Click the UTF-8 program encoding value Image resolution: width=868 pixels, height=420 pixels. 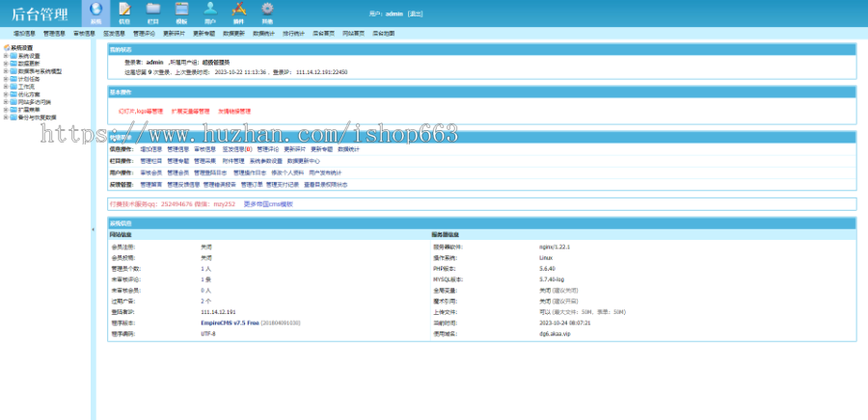click(208, 334)
